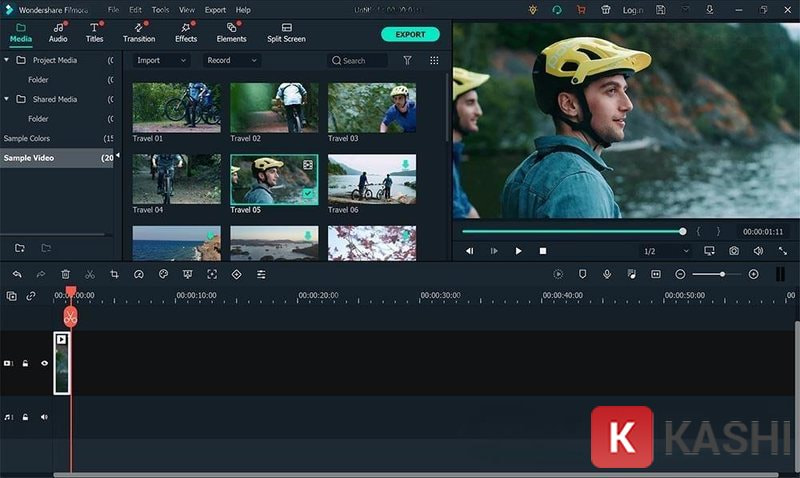Step back one frame in preview
The width and height of the screenshot is (800, 478).
click(x=469, y=251)
